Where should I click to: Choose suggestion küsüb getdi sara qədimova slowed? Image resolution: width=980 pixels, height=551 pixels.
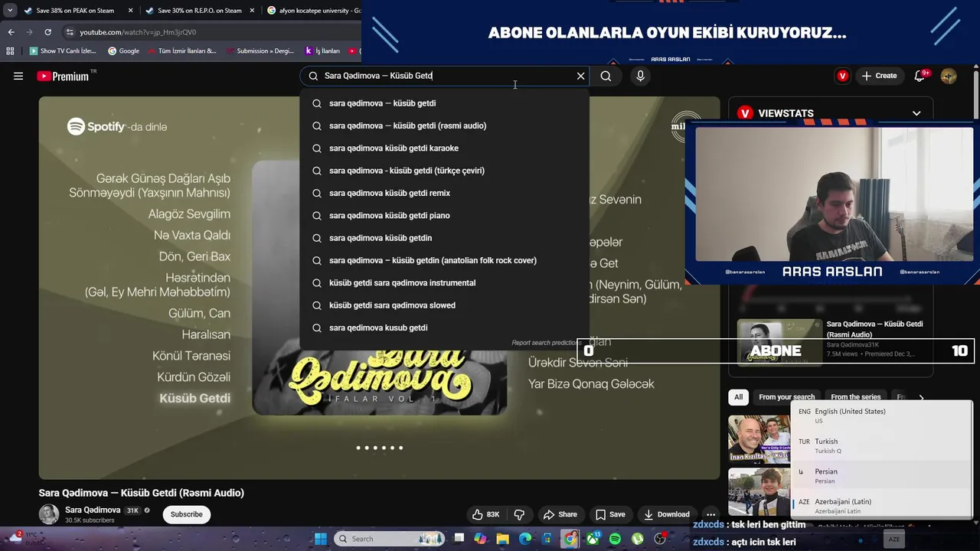(x=445, y=305)
